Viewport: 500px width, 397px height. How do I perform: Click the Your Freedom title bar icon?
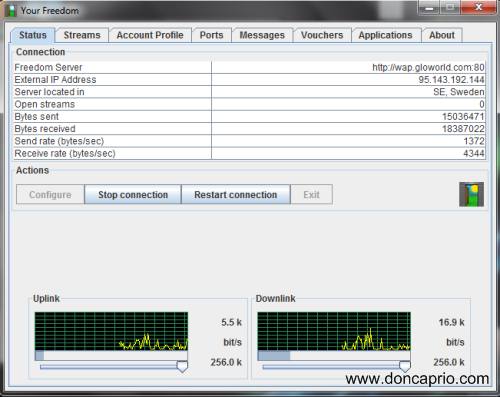[x=11, y=11]
